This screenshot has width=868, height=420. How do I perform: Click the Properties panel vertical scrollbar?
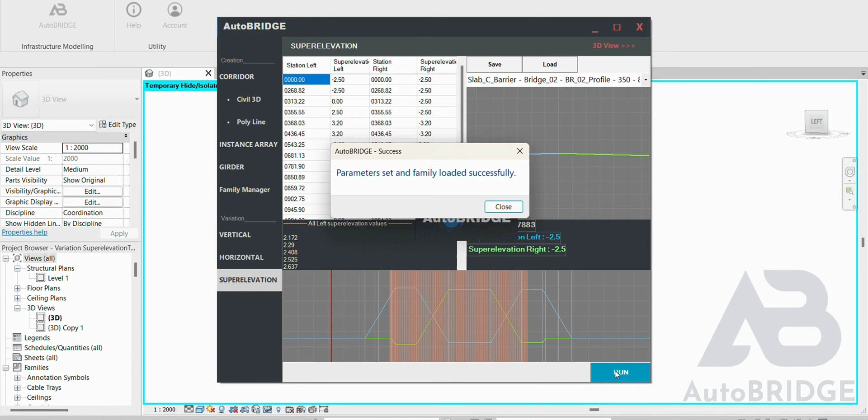click(x=135, y=150)
